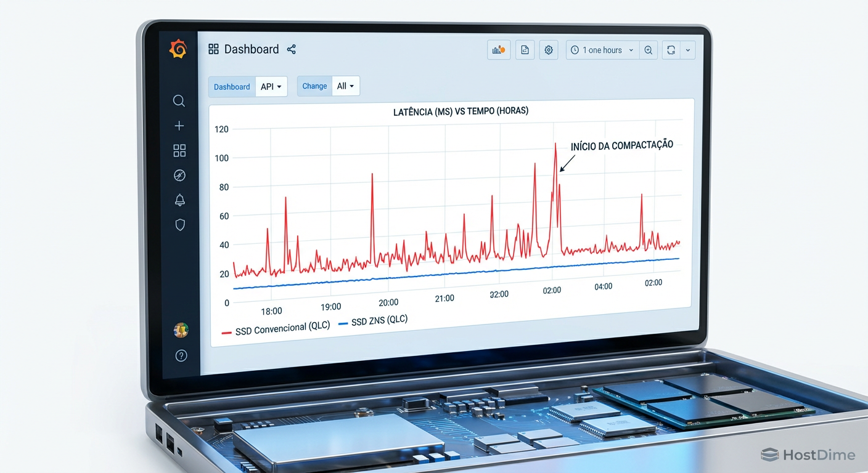Viewport: 868px width, 473px height.
Task: Click the save dashboard document icon
Action: [525, 50]
